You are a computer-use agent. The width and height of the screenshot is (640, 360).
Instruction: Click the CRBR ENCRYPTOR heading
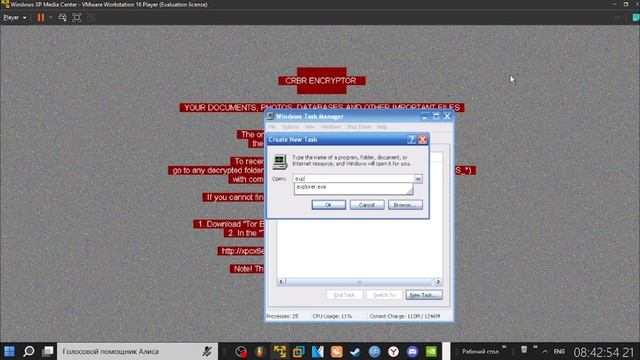pyautogui.click(x=321, y=81)
